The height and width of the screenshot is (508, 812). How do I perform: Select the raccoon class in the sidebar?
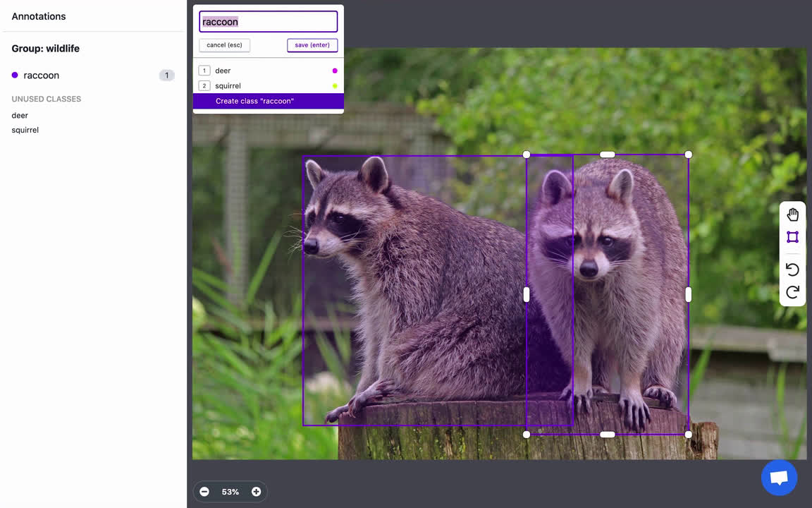point(40,75)
